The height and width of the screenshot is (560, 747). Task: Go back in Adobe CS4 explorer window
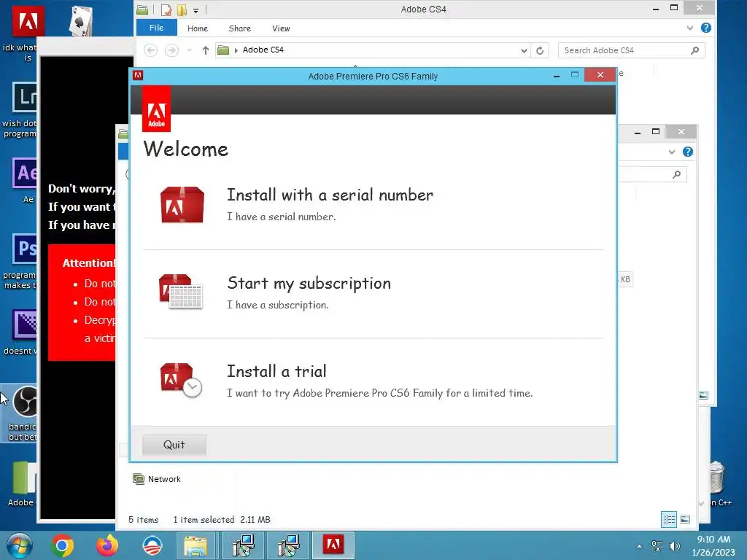(x=150, y=50)
